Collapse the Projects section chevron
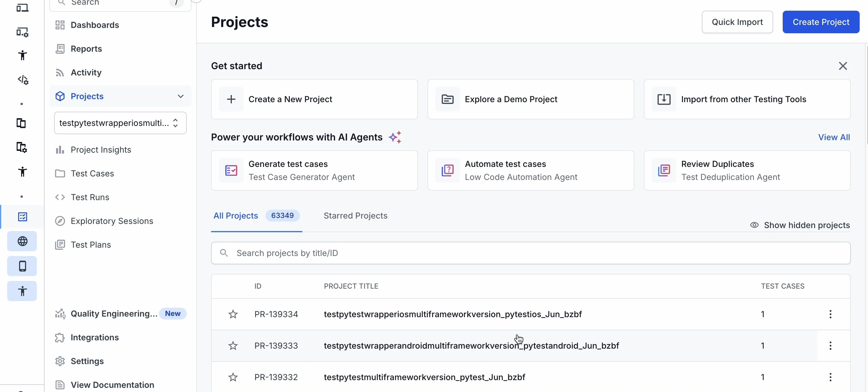The width and height of the screenshot is (868, 392). coord(181,96)
